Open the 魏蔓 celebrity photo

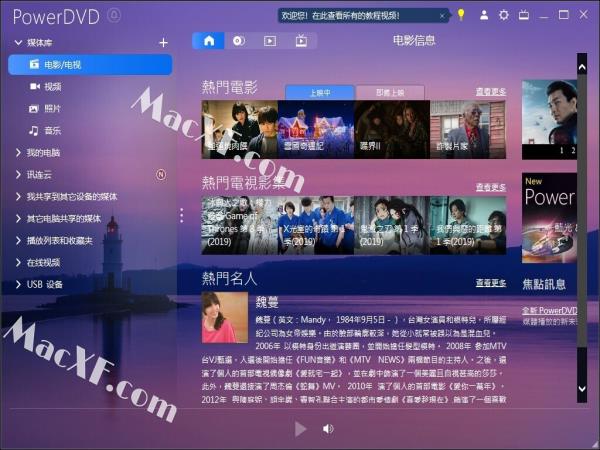click(225, 317)
